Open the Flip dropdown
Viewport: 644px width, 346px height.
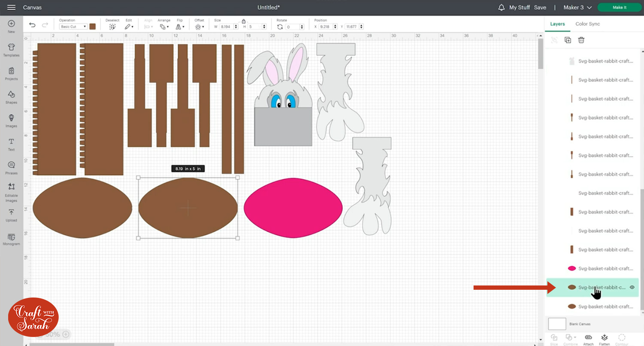(179, 27)
